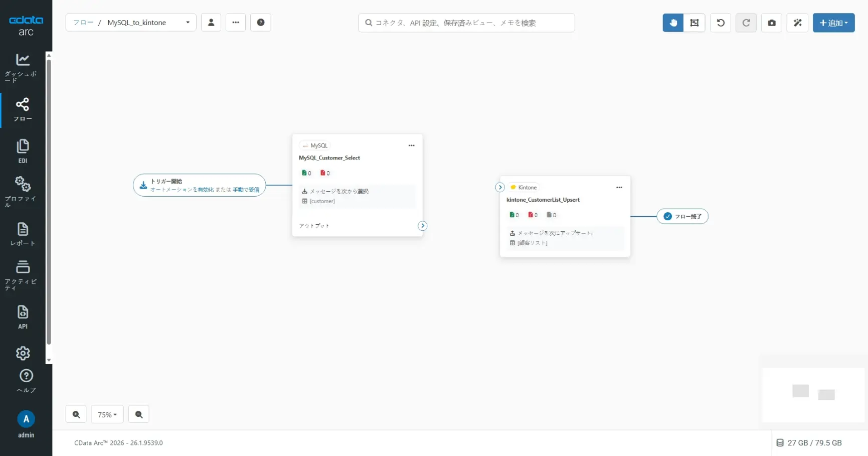The width and height of the screenshot is (868, 456).
Task: Open the プロファイル profiles section
Action: [23, 191]
